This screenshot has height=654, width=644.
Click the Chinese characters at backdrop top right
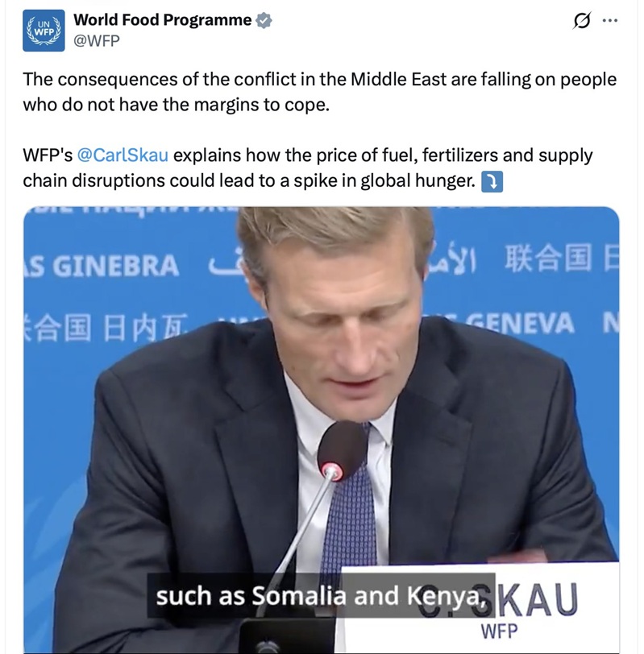pyautogui.click(x=561, y=258)
